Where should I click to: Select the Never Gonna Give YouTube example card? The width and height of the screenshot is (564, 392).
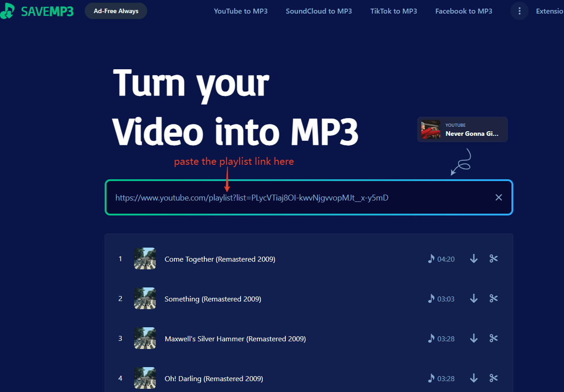[x=462, y=129]
